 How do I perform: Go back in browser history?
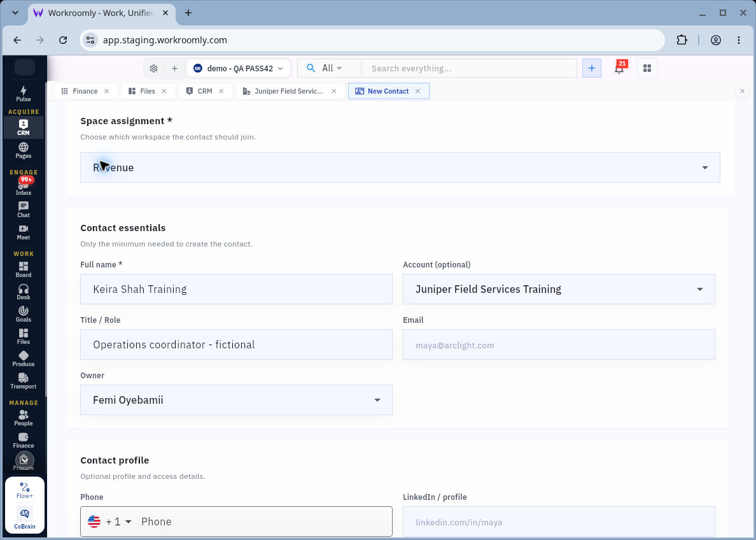coord(17,40)
